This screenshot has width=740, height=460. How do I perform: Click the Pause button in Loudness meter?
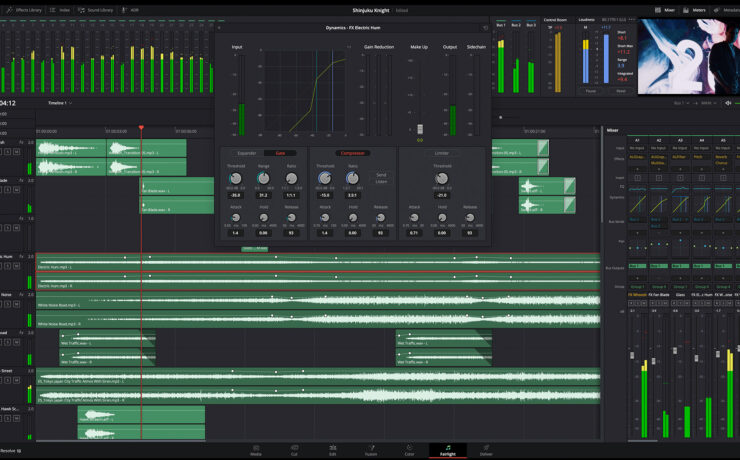(590, 91)
